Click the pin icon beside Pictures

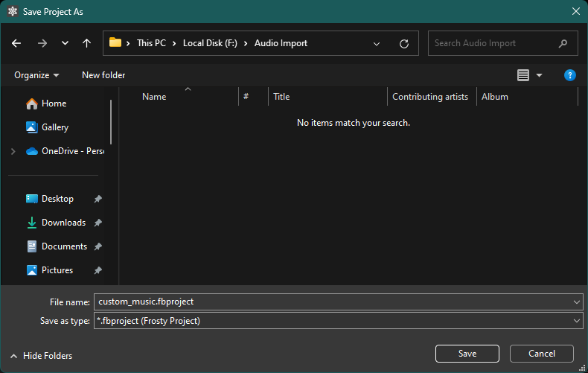(98, 270)
